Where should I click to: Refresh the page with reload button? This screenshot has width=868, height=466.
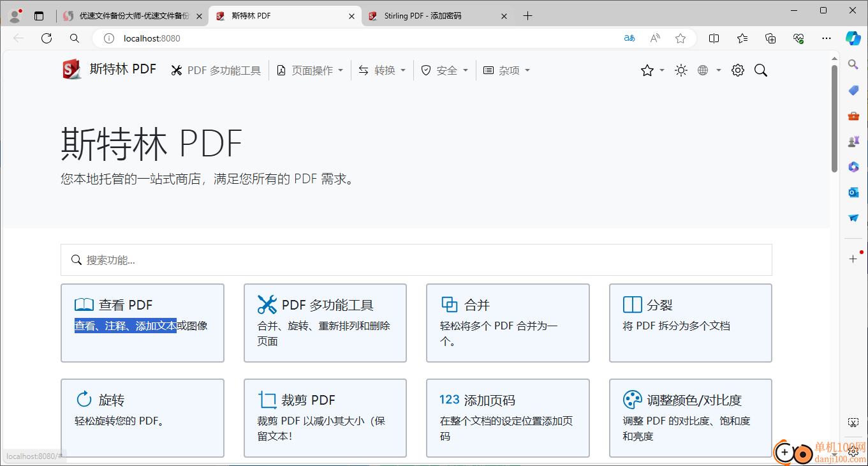pyautogui.click(x=47, y=38)
